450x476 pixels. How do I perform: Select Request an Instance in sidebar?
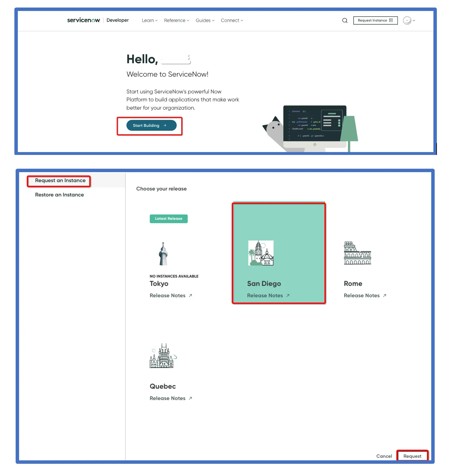(x=60, y=181)
